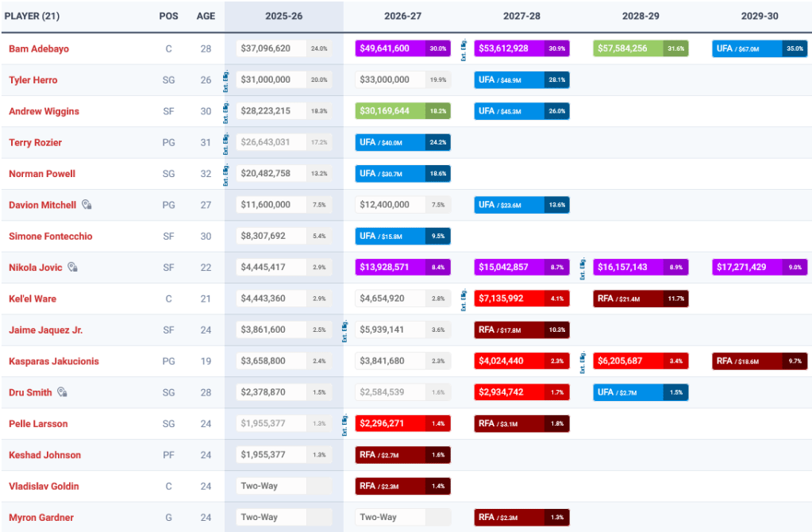Click the lock icon beside Dru Smith
This screenshot has width=812, height=532.
click(x=62, y=392)
